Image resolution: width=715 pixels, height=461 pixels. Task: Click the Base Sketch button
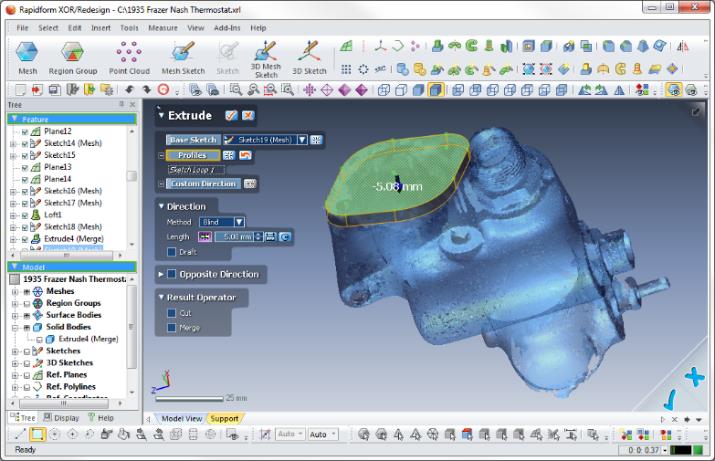coord(193,140)
